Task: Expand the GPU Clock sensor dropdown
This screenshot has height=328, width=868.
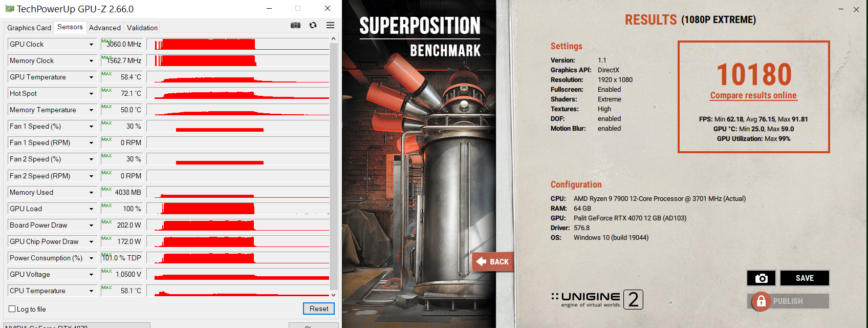Action: coord(91,45)
